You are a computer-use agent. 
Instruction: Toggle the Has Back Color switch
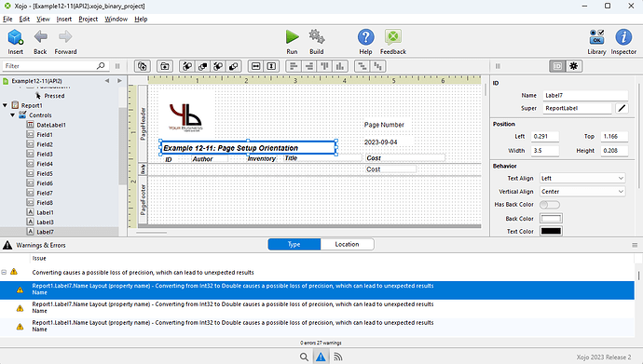pyautogui.click(x=550, y=204)
